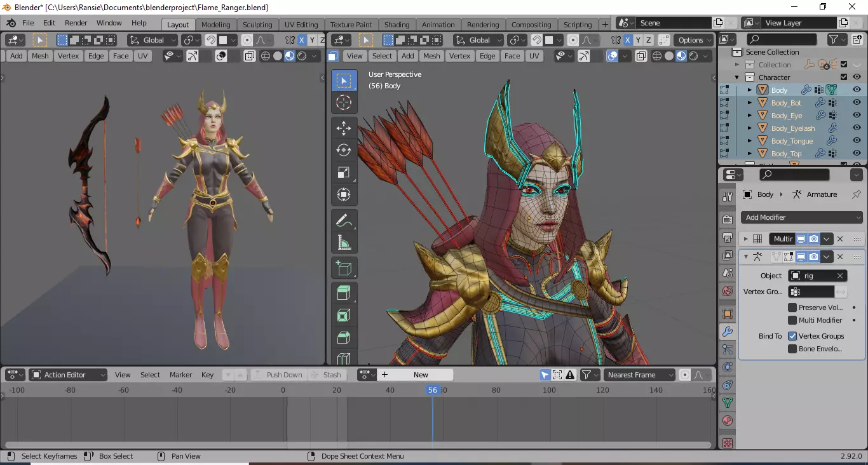Toggle Multi Modifier checkbox
Screen dimensions: 868x465
pyautogui.click(x=792, y=320)
